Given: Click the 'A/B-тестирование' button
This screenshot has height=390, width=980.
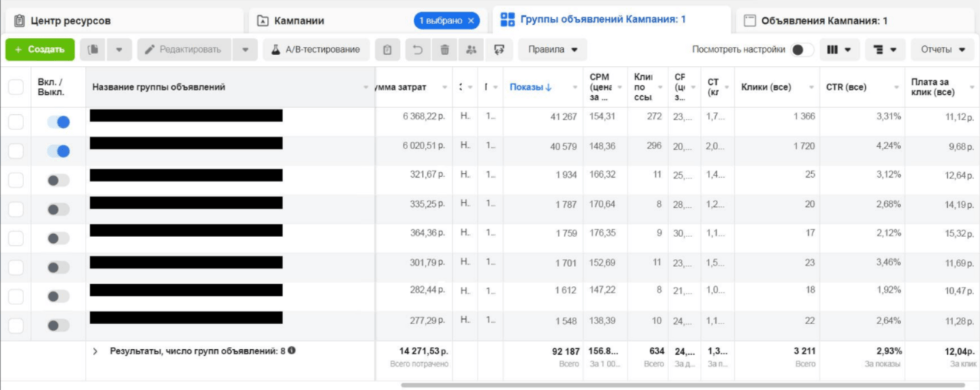Looking at the screenshot, I should [315, 50].
